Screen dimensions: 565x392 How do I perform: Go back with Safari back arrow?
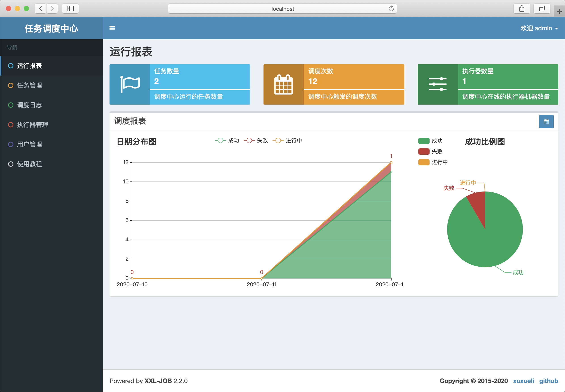40,8
